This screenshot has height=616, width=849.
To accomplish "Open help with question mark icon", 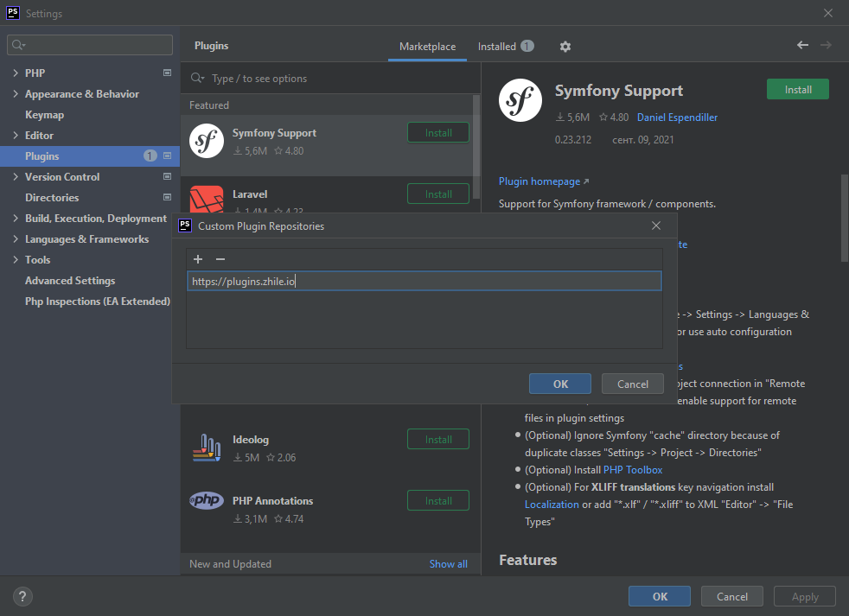I will [x=22, y=596].
